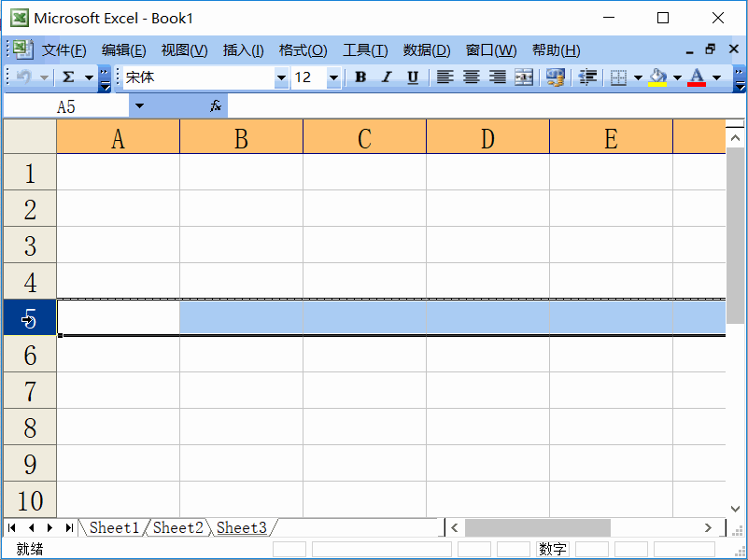
Task: Click the formula bar input
Action: tap(486, 105)
